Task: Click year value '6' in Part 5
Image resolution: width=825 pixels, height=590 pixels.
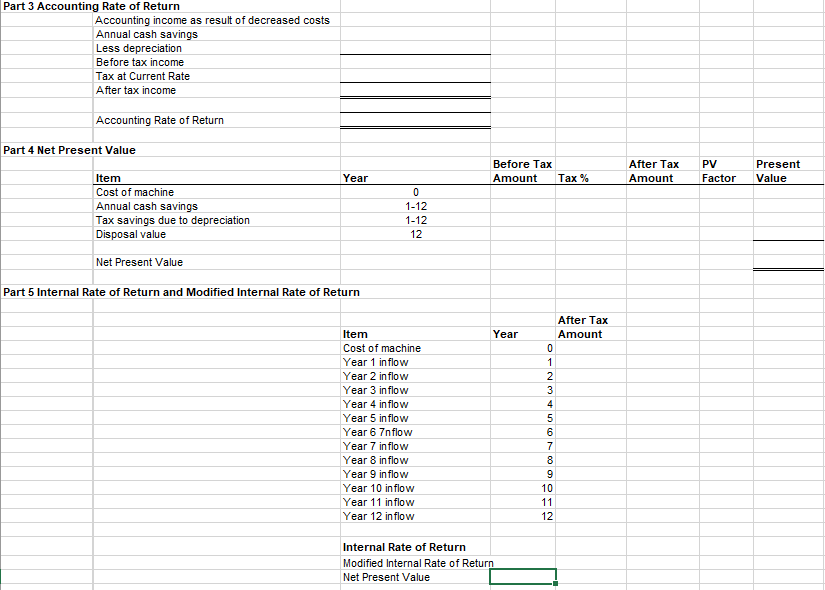Action: click(x=550, y=432)
